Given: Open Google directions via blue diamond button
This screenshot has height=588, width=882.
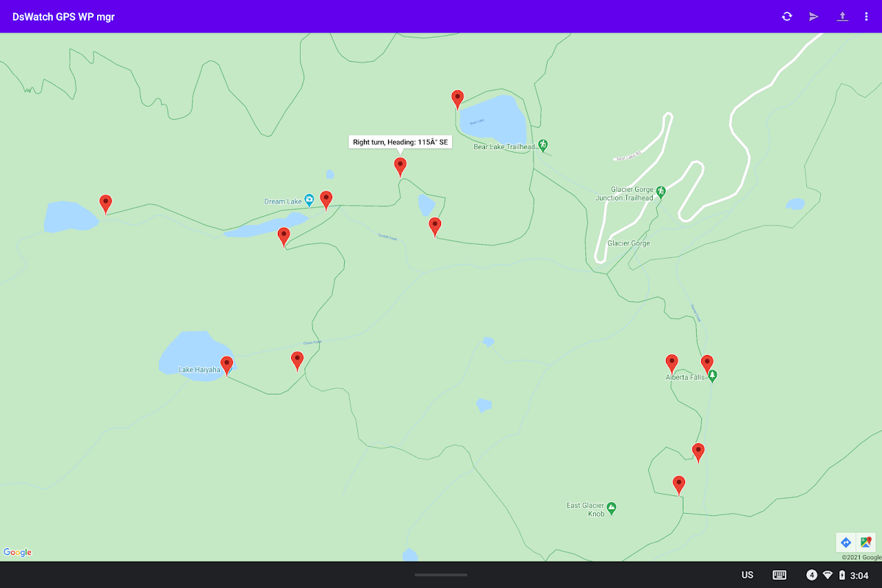Looking at the screenshot, I should coord(846,542).
